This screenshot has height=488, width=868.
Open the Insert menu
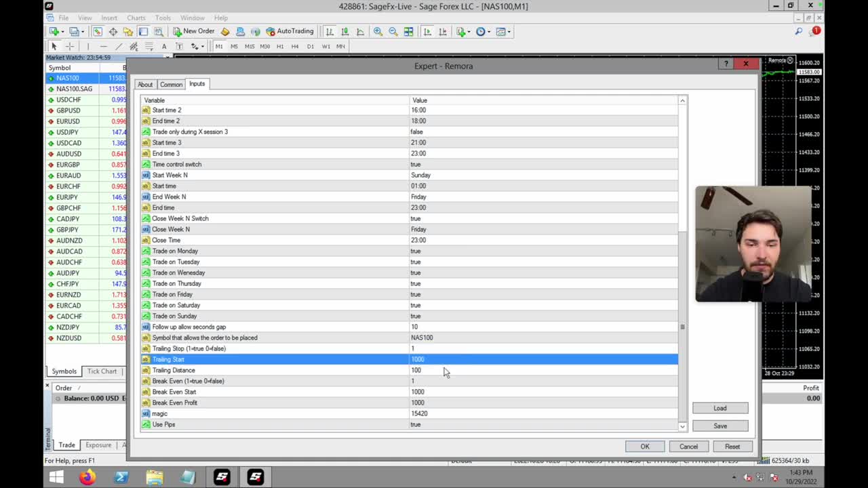pos(108,18)
